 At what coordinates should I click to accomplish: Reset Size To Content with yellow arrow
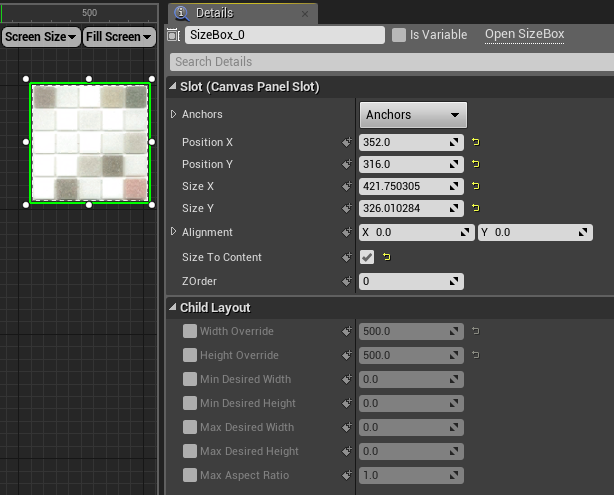pos(386,257)
